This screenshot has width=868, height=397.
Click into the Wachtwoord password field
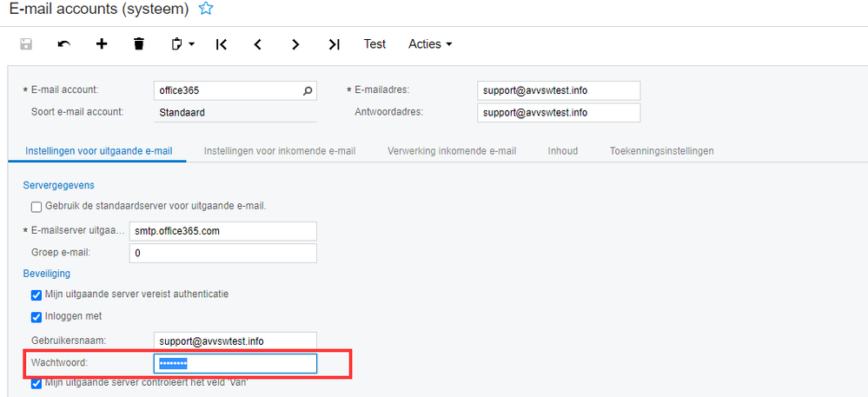tap(235, 364)
